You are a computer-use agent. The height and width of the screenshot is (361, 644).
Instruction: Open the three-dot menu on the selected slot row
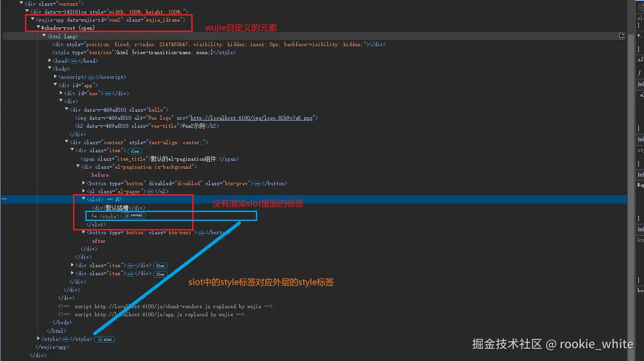click(4, 199)
